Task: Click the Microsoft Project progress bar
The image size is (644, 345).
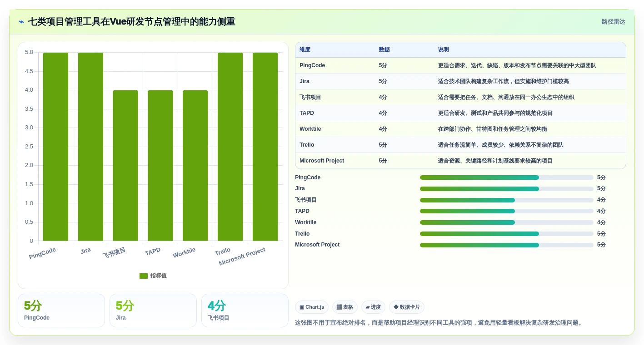Action: pyautogui.click(x=507, y=245)
